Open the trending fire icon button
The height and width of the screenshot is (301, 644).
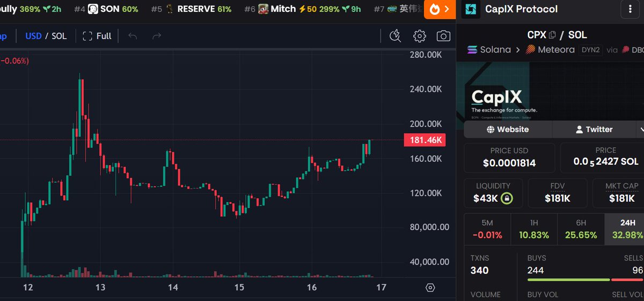point(441,9)
